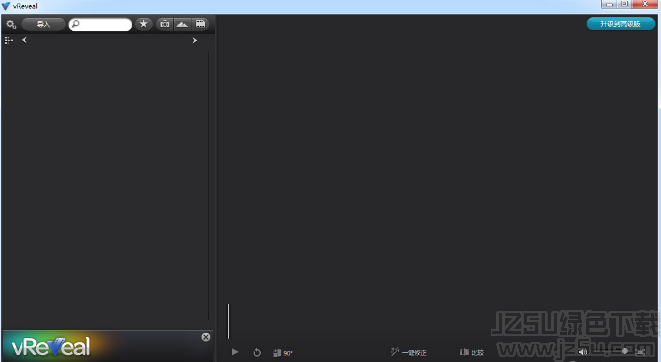Mute the volume speaker icon
The image size is (661, 362).
[583, 352]
